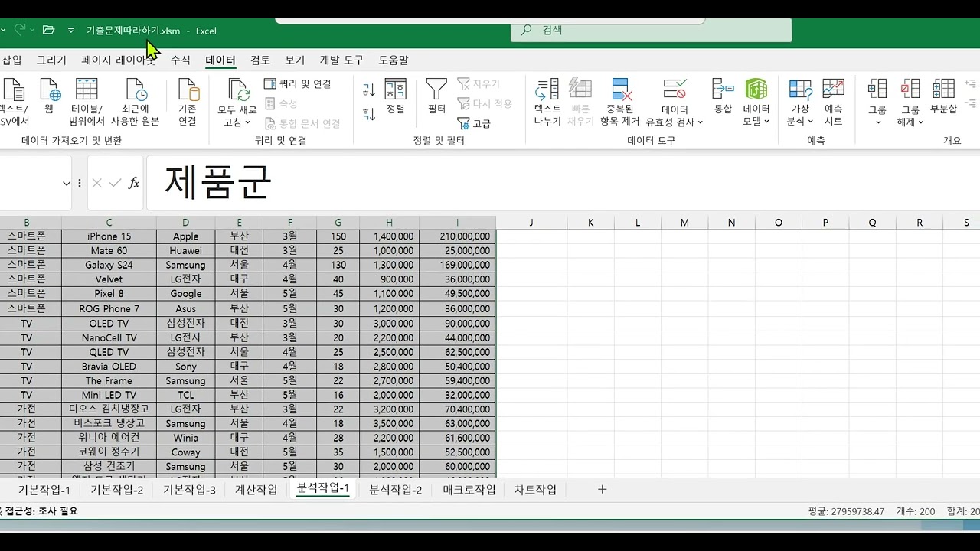This screenshot has width=980, height=551.
Task: Open 데이터 모델 icon
Action: tap(756, 90)
